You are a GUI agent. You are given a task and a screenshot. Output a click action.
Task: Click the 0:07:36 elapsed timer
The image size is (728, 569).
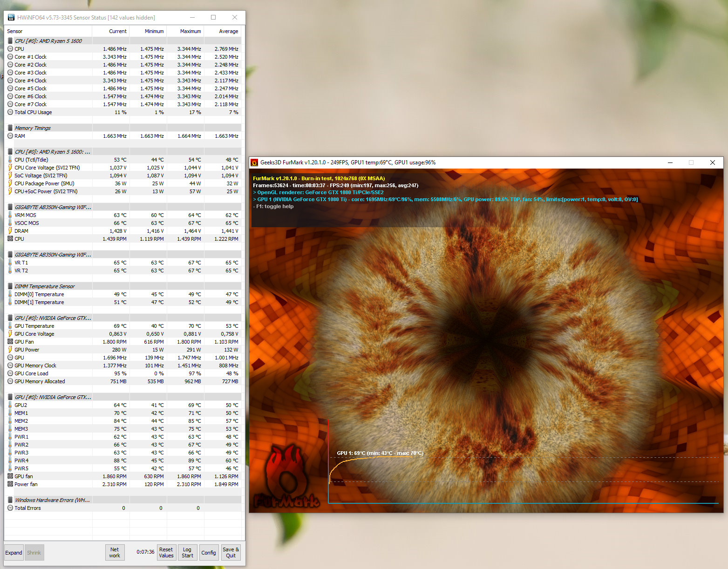coord(145,552)
